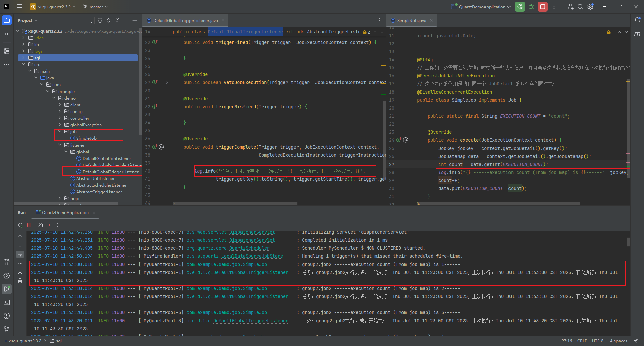Image resolution: width=644 pixels, height=346 pixels.
Task: Rerun application in Run panel
Action: pos(20,225)
